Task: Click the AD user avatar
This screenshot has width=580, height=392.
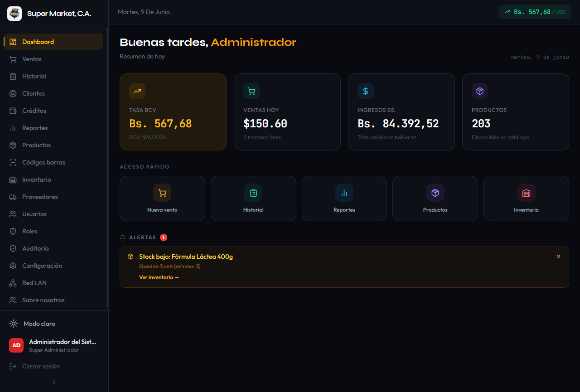Action: pos(16,345)
